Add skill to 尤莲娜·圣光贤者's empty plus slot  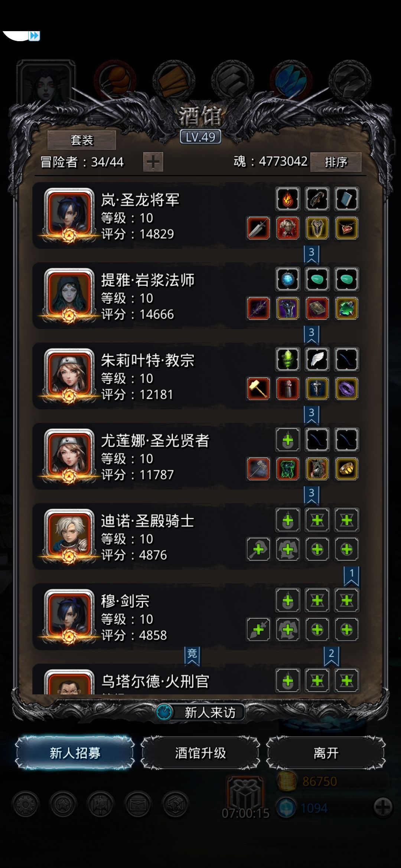point(288,440)
